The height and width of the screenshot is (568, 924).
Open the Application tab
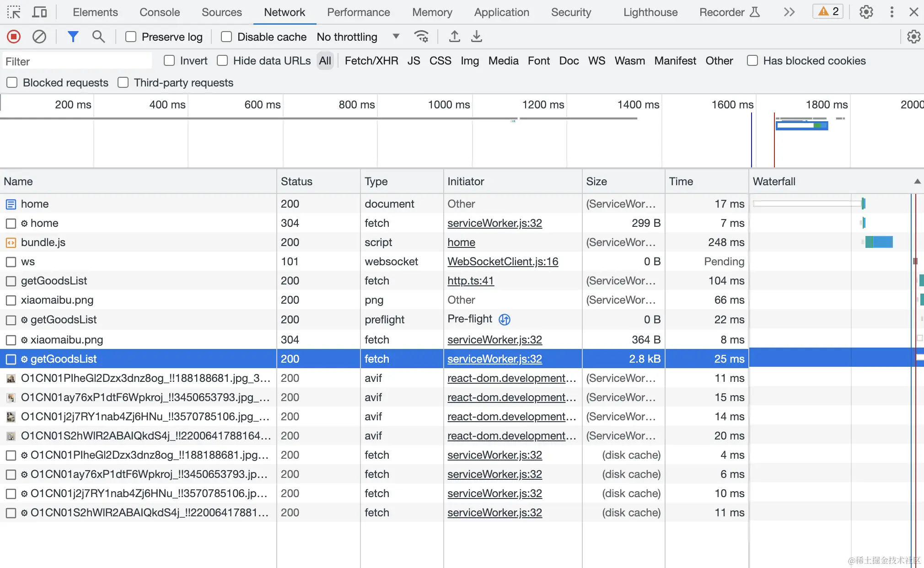[501, 12]
